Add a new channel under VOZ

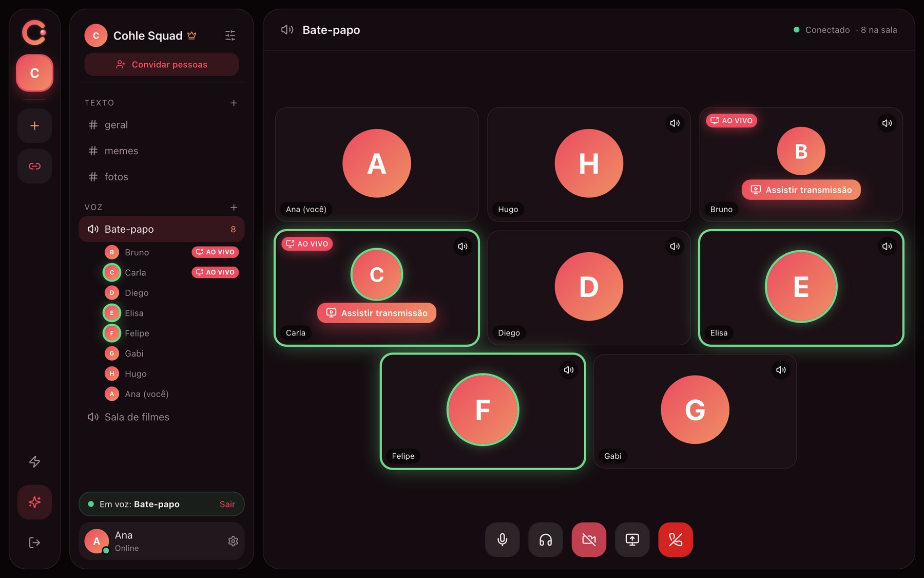234,207
